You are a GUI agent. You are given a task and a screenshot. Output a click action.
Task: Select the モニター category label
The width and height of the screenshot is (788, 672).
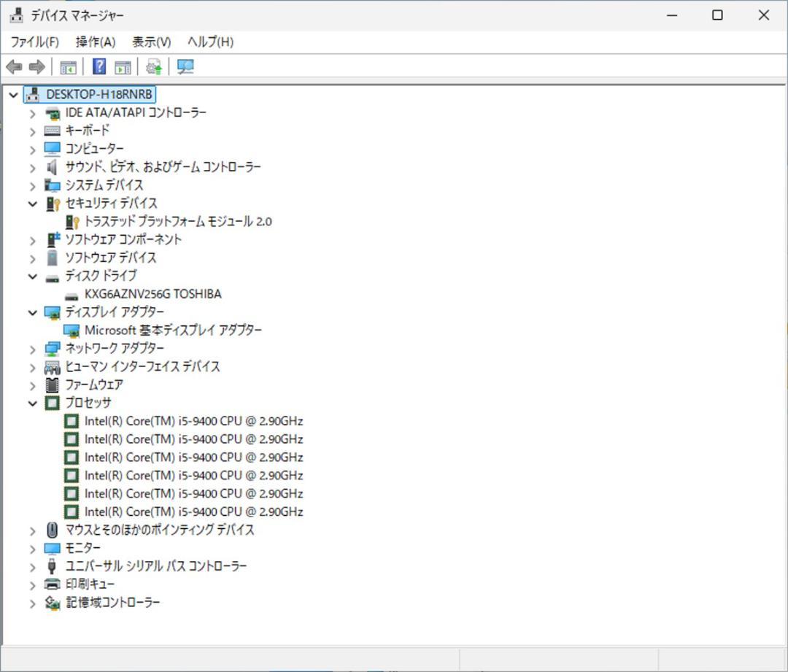coord(83,548)
